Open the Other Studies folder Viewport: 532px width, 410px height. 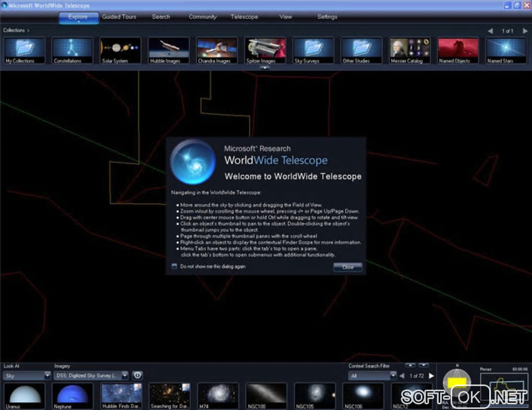361,50
